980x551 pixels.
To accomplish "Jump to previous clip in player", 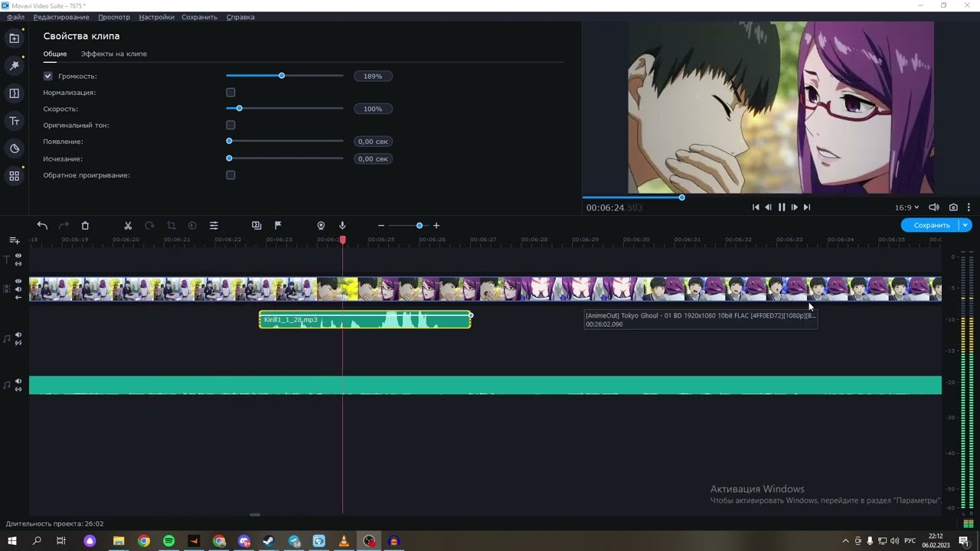I will click(x=756, y=207).
